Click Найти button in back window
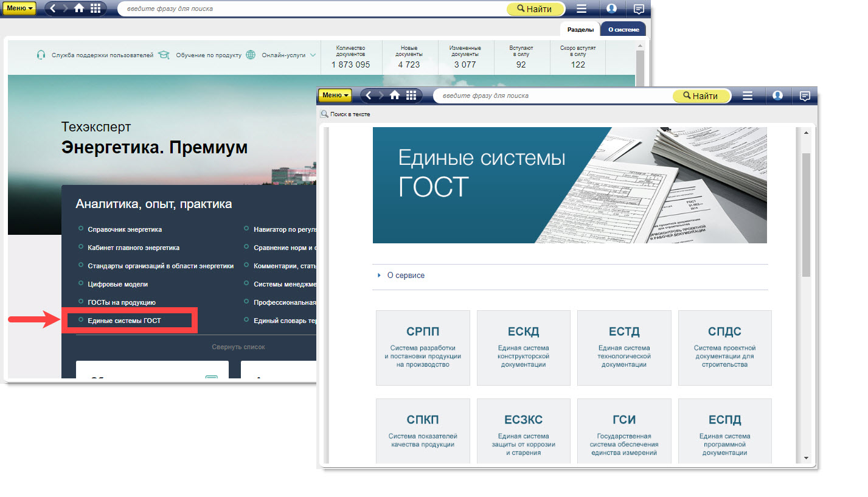Screen dimensions: 868x497 point(535,9)
